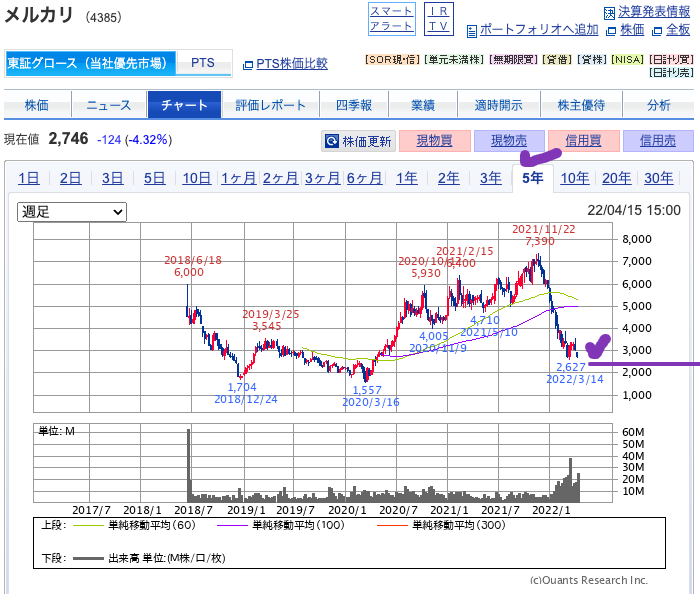Click the current price 2,746
Image resolution: width=700 pixels, height=594 pixels.
(68, 139)
